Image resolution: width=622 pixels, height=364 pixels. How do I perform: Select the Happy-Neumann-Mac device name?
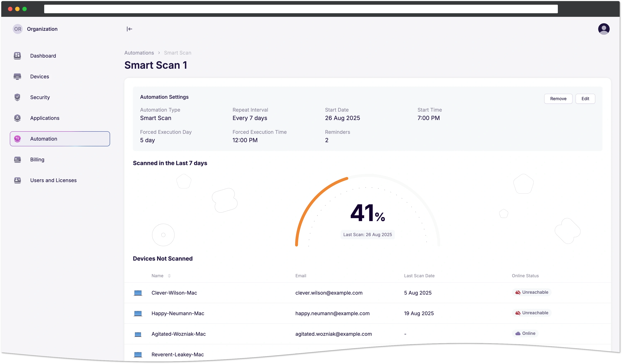(x=178, y=313)
